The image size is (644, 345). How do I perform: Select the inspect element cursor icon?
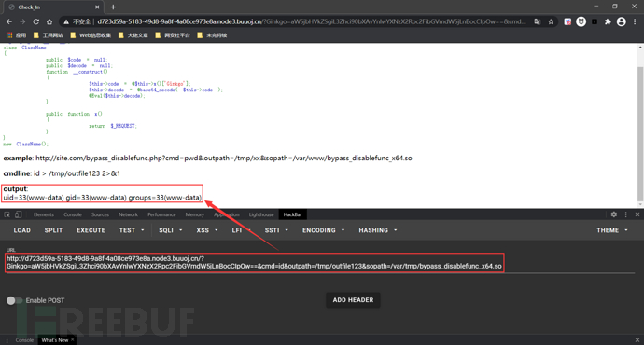coord(7,214)
